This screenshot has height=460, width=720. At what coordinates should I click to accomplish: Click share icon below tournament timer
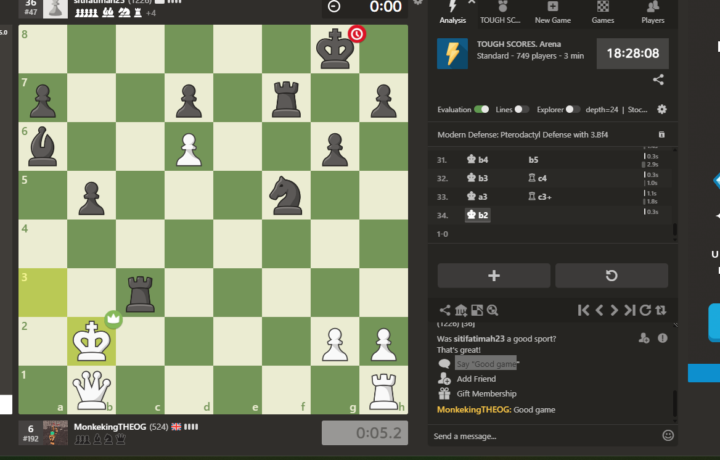(658, 80)
